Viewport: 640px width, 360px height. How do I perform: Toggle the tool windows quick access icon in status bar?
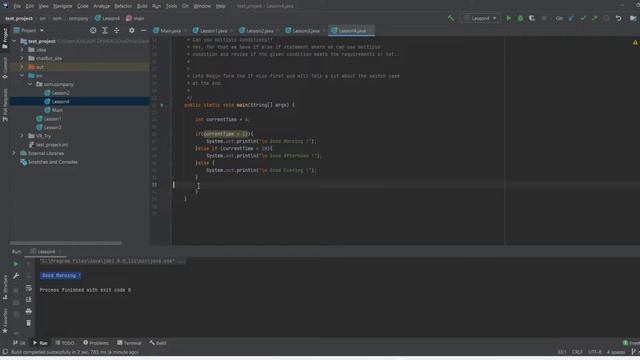[5, 352]
